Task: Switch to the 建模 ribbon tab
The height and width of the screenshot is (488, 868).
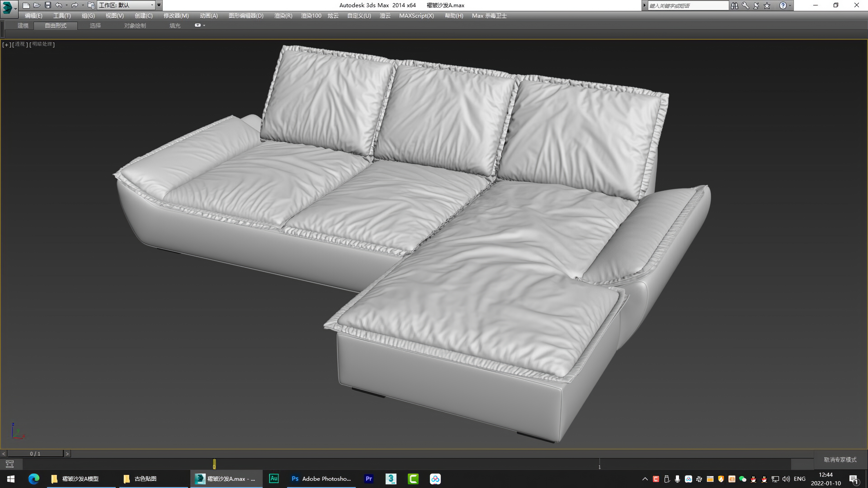Action: (x=23, y=26)
